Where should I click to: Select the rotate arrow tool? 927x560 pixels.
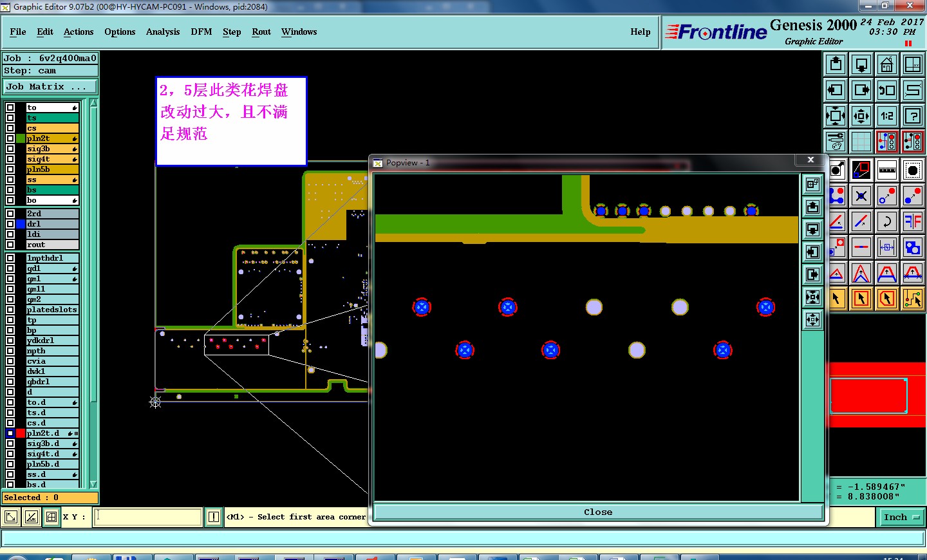point(887,221)
